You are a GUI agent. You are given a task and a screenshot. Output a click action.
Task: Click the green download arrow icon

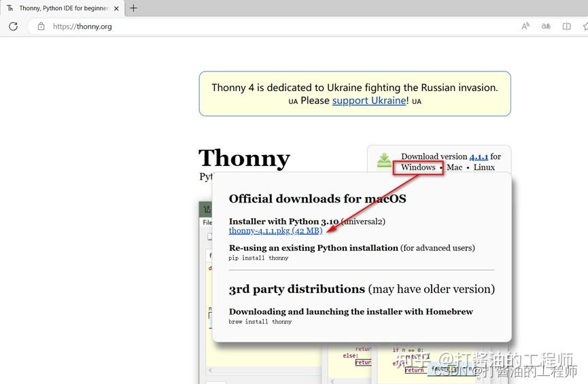[384, 160]
